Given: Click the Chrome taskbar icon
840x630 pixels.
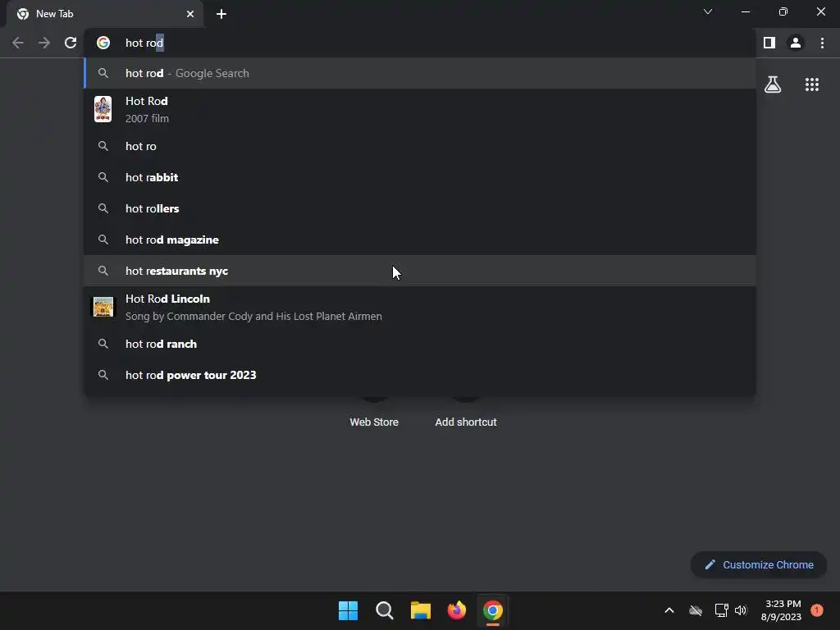Looking at the screenshot, I should pos(493,610).
